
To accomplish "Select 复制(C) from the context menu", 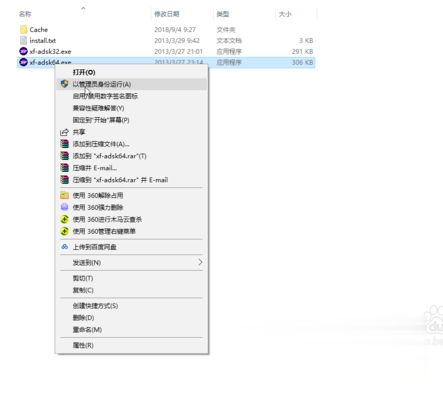I will pyautogui.click(x=132, y=290).
